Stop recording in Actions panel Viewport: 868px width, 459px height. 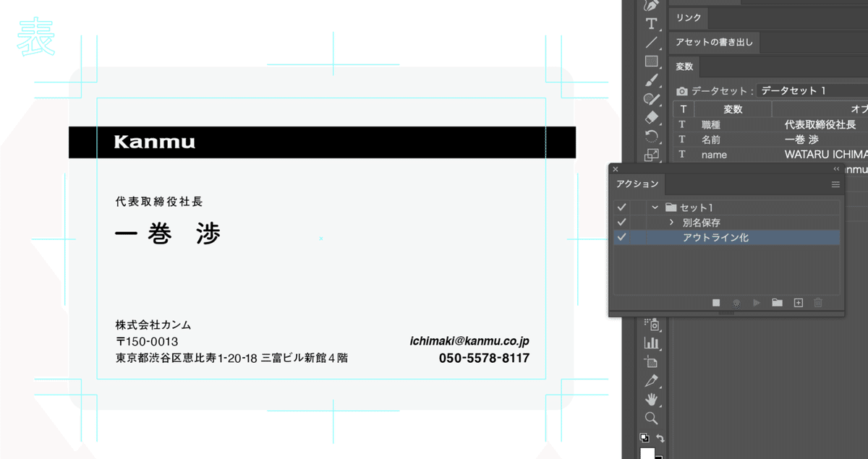click(716, 303)
